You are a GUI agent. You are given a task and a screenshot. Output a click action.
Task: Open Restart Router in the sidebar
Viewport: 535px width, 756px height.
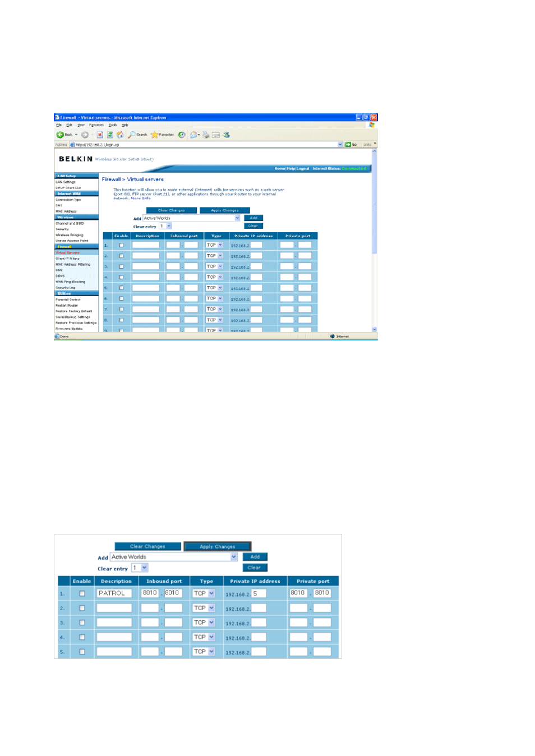(x=67, y=306)
